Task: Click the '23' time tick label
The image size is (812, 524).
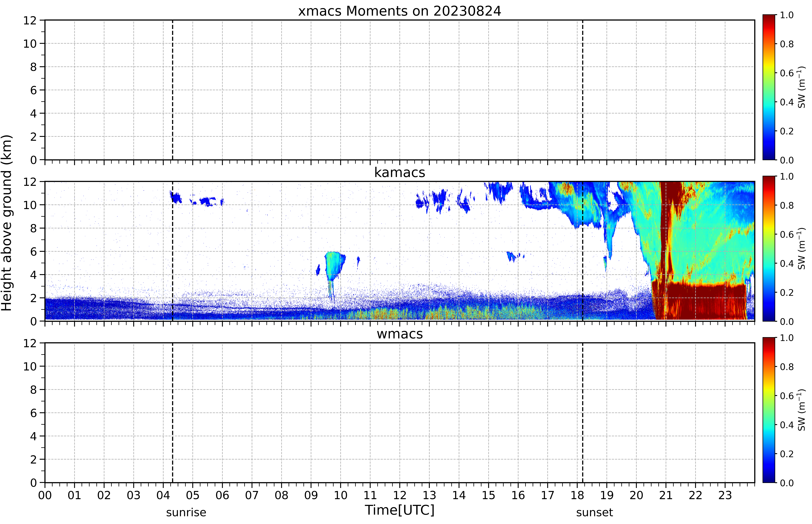Action: coord(725,495)
